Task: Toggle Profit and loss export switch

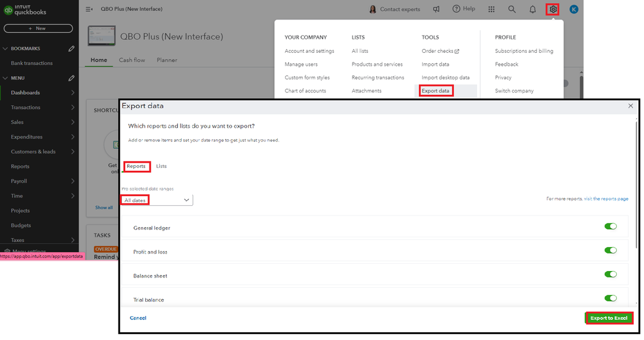Action: (x=610, y=250)
